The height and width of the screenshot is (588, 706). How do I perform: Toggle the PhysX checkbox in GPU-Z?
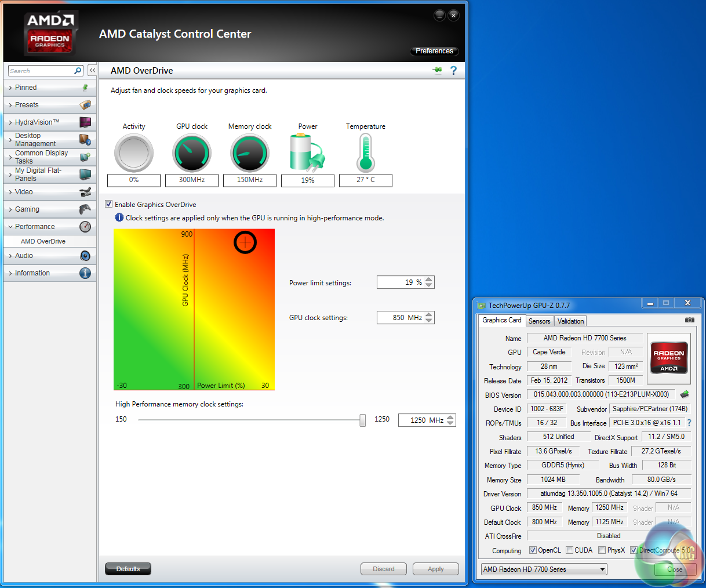(602, 550)
